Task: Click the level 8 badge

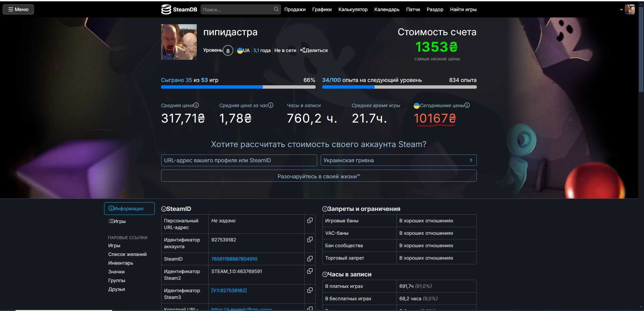Action: (228, 51)
